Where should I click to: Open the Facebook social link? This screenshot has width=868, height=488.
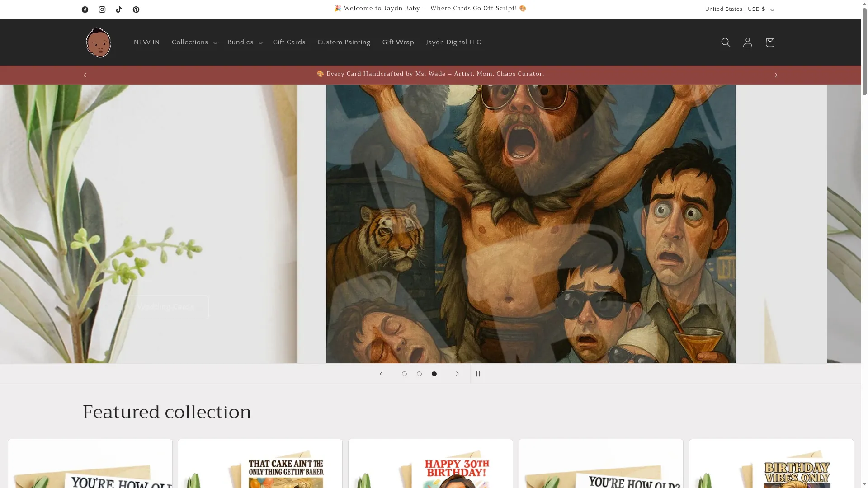(85, 9)
